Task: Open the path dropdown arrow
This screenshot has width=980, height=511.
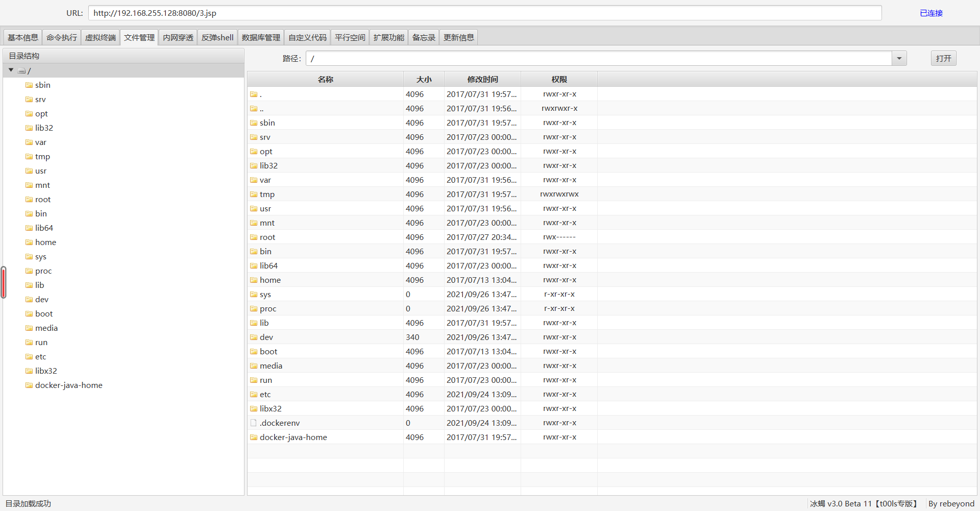Action: click(x=899, y=59)
